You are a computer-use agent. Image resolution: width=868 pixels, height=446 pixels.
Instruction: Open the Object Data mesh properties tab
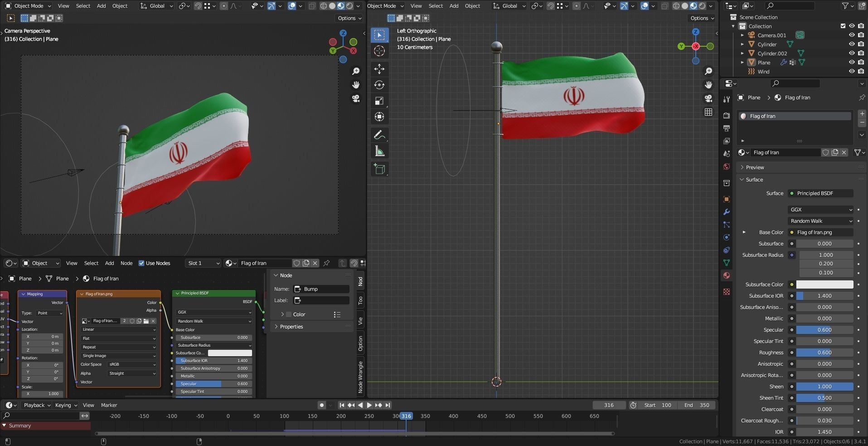727,263
